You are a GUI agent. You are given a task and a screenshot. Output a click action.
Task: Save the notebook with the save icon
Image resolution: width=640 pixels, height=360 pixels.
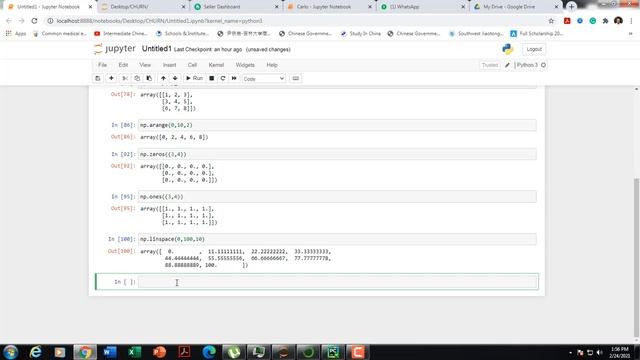(98, 78)
